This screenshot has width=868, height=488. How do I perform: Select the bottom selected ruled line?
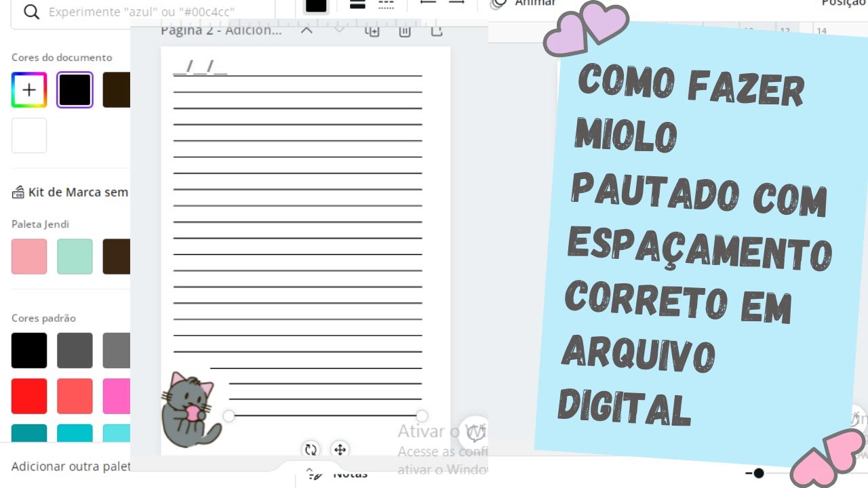[325, 415]
